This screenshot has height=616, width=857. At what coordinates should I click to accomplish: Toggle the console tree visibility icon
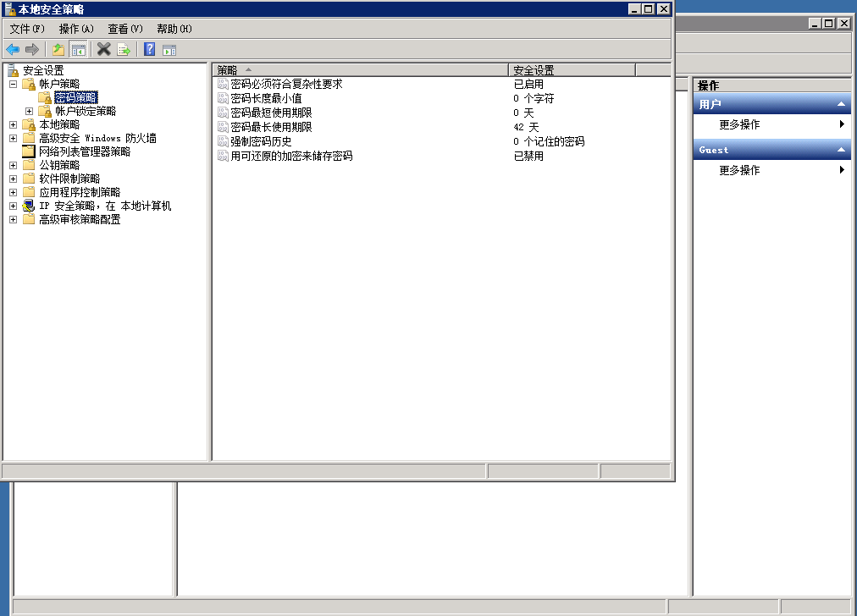77,48
